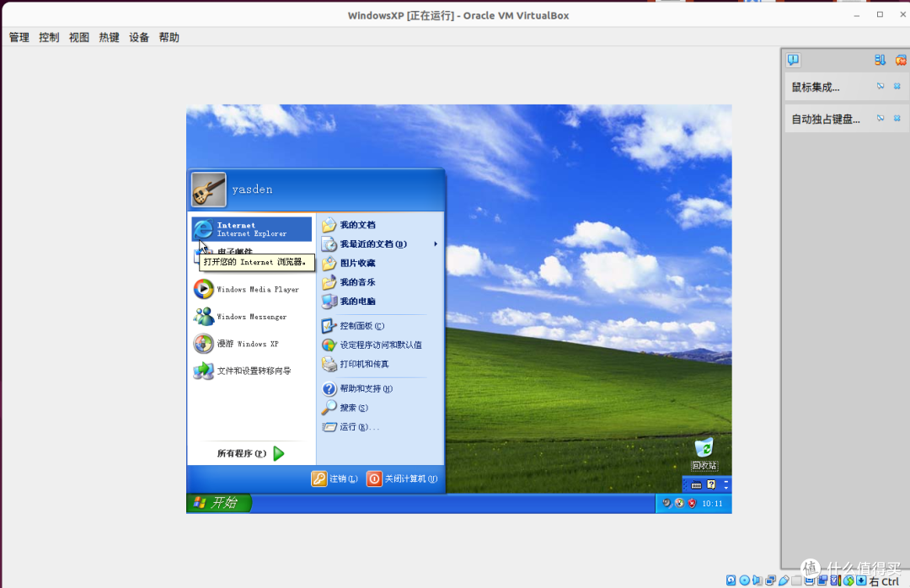Open the 热键 menu
This screenshot has width=910, height=588.
(x=109, y=37)
